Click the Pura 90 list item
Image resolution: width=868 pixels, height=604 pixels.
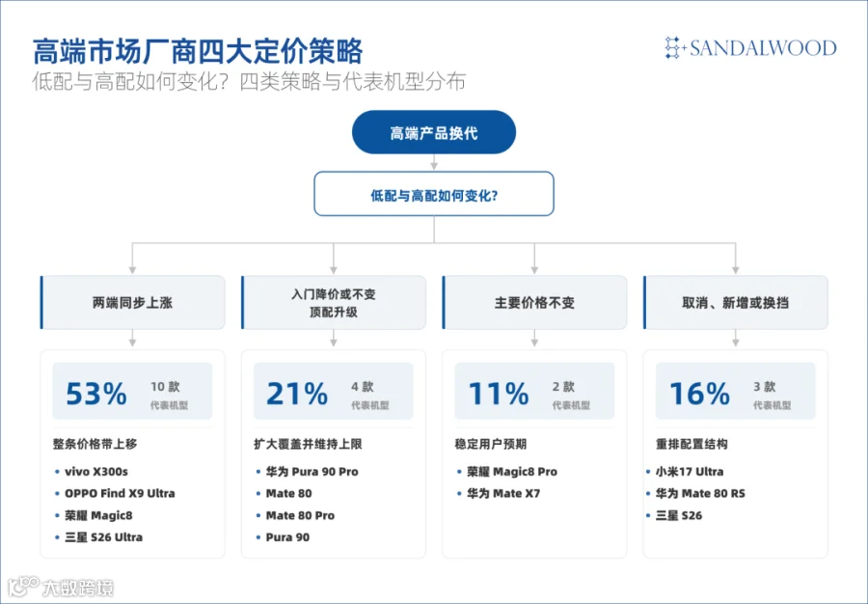coord(287,537)
